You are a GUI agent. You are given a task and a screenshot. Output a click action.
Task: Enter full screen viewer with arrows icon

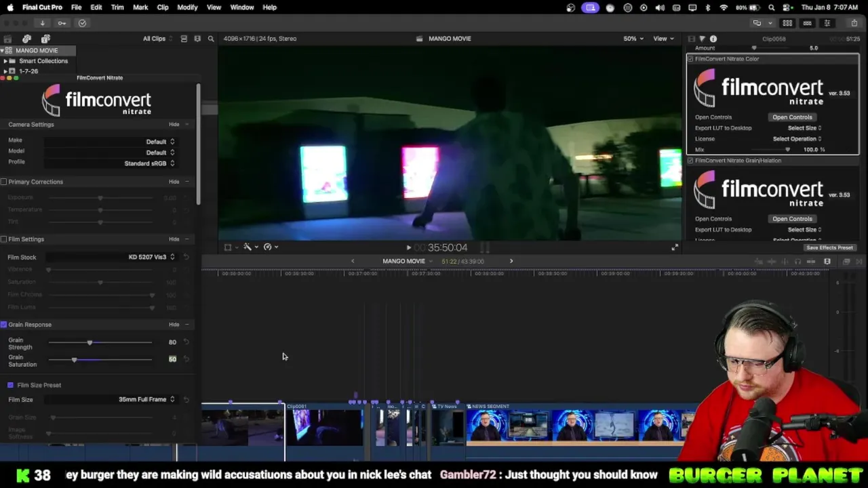[x=674, y=247]
